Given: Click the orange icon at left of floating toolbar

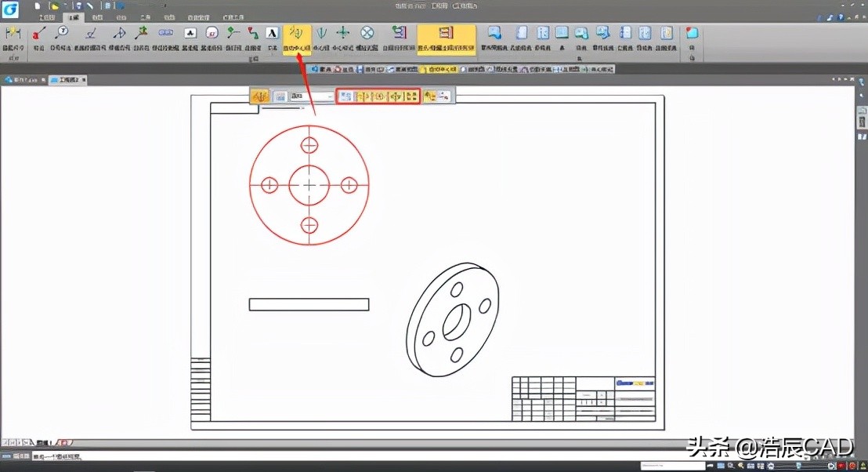Looking at the screenshot, I should click(x=259, y=96).
